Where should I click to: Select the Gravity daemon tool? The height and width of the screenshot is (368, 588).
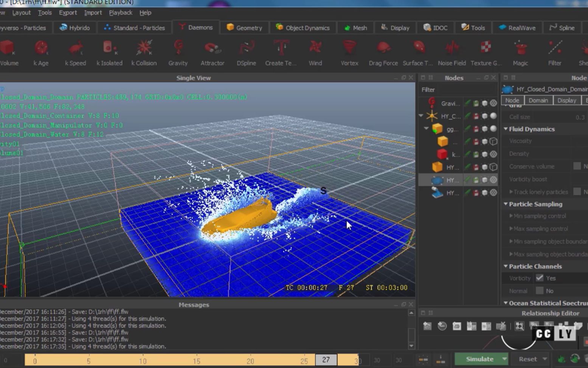[178, 53]
